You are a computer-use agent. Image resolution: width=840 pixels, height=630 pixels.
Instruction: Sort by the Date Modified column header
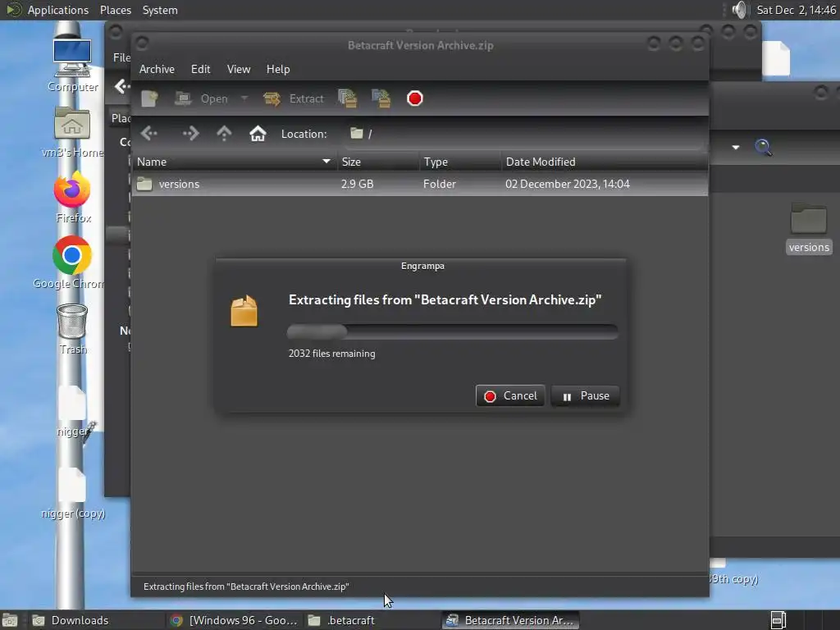(605, 162)
